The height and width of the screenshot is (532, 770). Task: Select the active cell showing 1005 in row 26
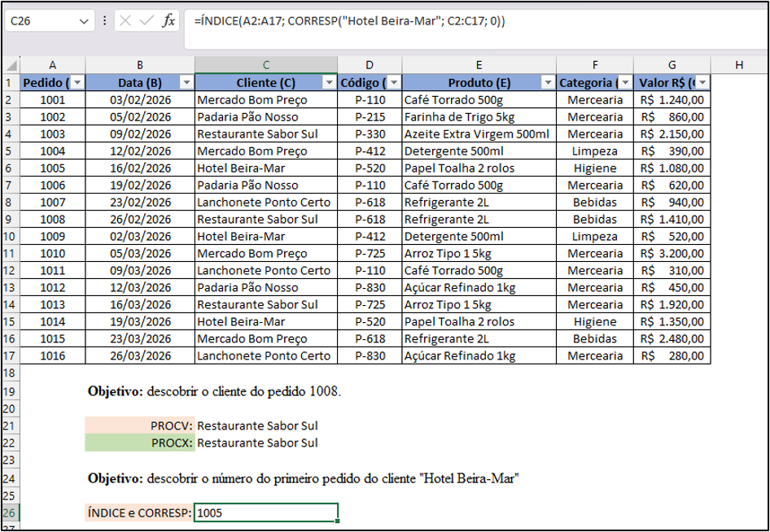266,512
